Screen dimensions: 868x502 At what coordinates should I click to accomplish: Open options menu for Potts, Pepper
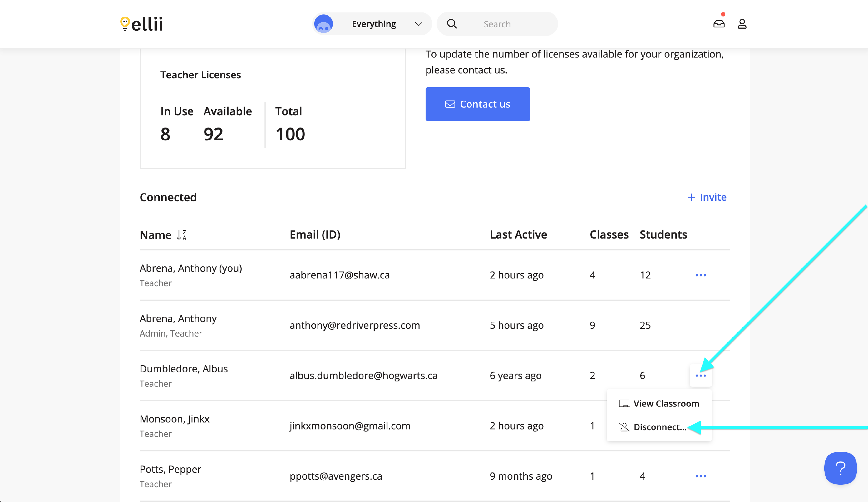tap(700, 476)
